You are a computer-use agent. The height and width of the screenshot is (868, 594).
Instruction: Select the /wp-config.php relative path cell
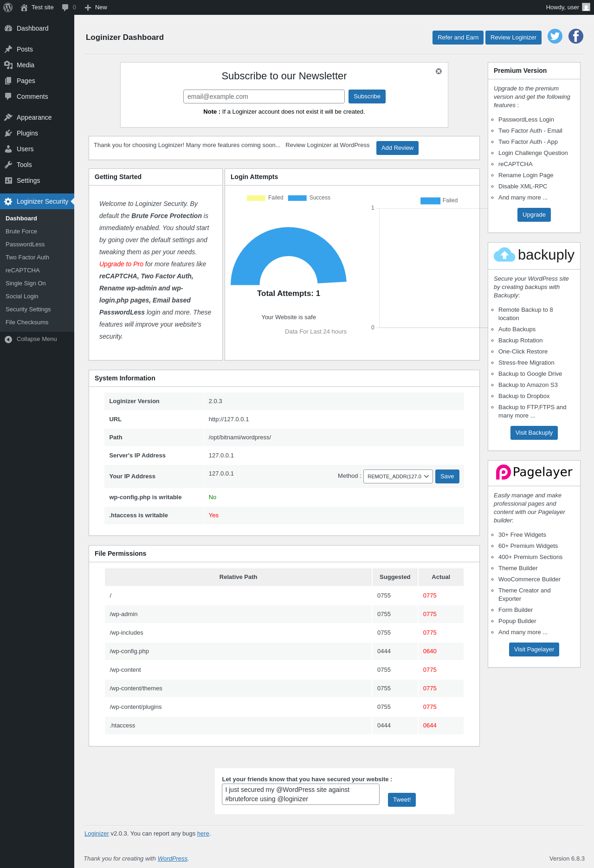coord(239,651)
